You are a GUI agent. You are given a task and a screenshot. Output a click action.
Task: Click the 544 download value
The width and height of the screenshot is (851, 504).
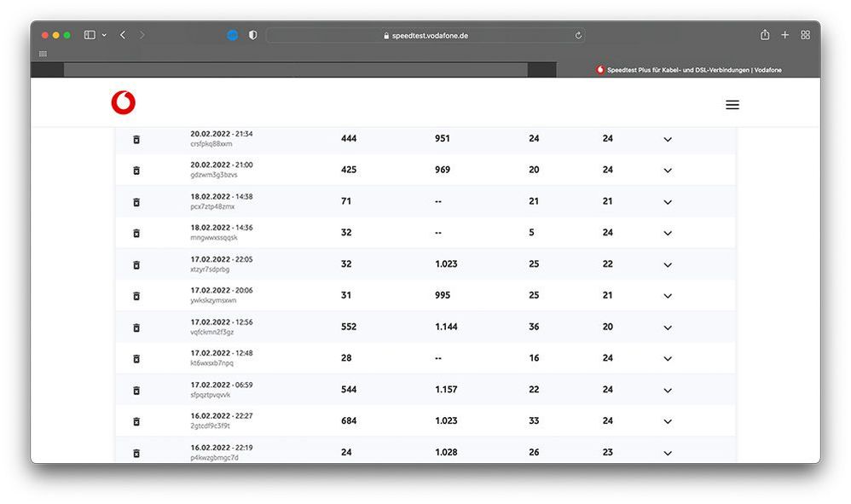point(349,390)
